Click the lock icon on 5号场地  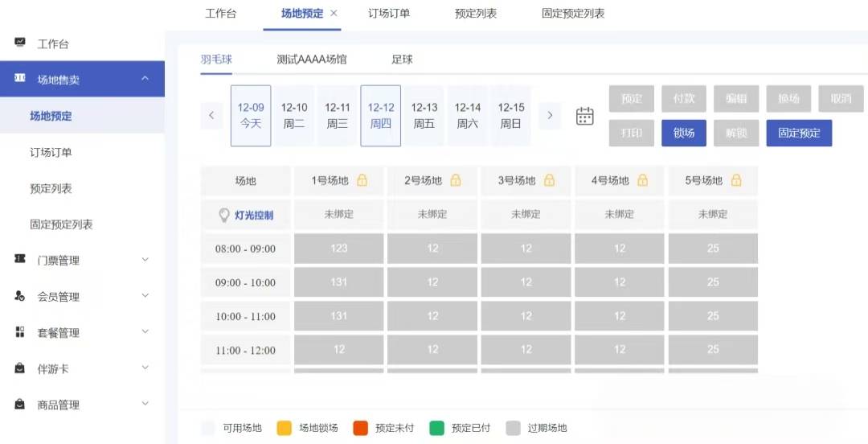pos(736,180)
